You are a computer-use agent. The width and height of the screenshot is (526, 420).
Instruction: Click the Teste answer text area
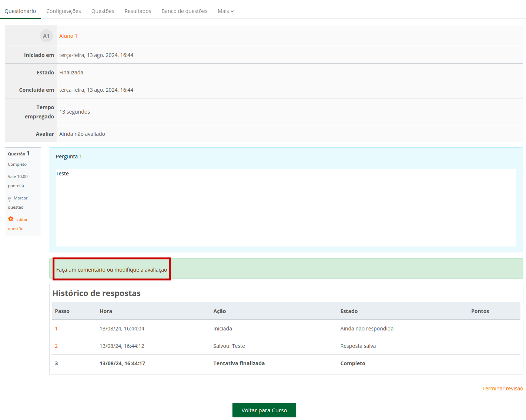tap(285, 207)
